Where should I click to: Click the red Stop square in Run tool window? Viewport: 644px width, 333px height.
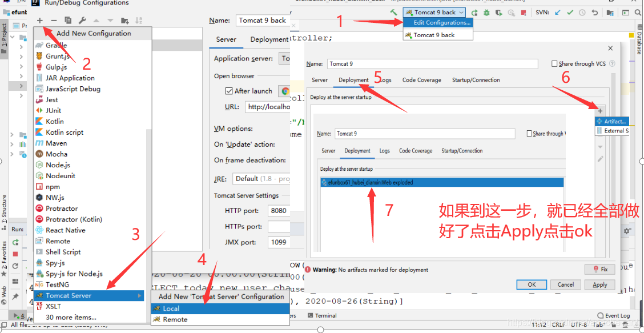point(15,254)
